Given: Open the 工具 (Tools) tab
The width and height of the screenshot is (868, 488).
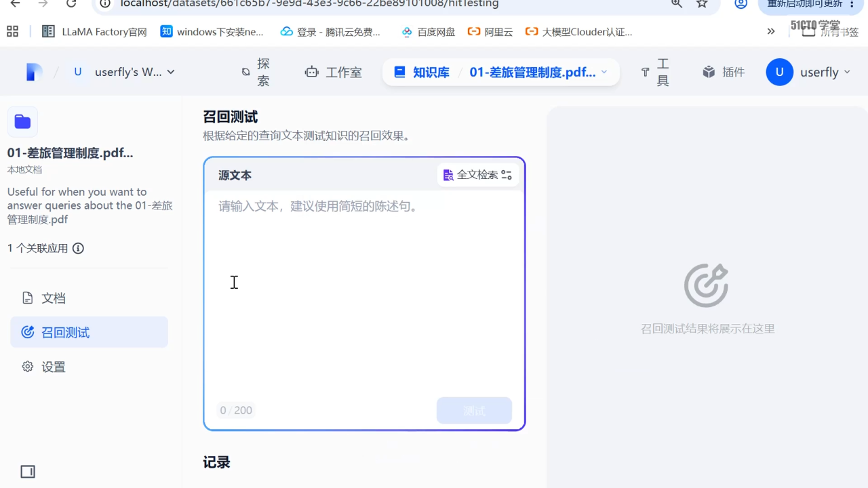Looking at the screenshot, I should pos(655,72).
